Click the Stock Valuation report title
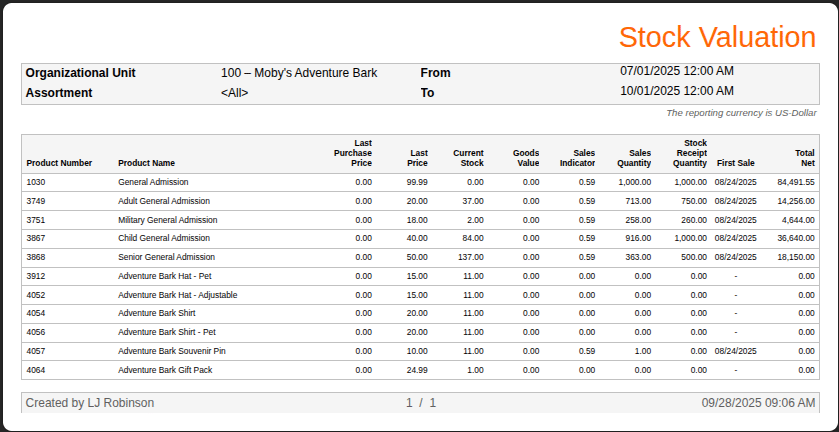 pos(716,37)
